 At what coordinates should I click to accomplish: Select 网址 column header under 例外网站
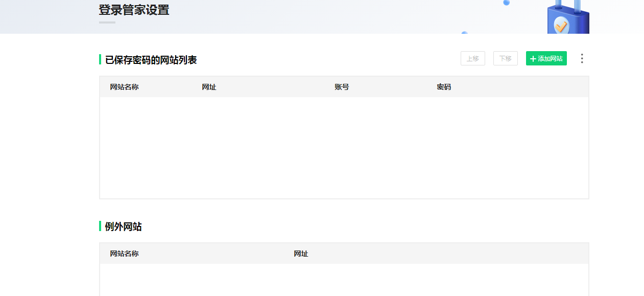tap(301, 254)
